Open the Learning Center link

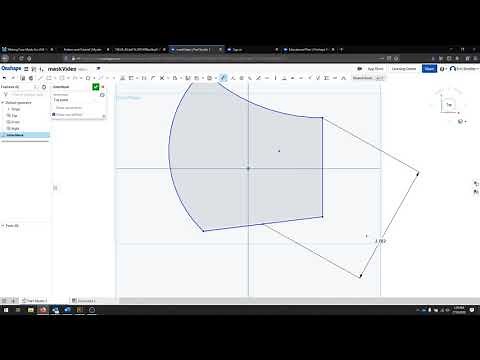pos(404,69)
